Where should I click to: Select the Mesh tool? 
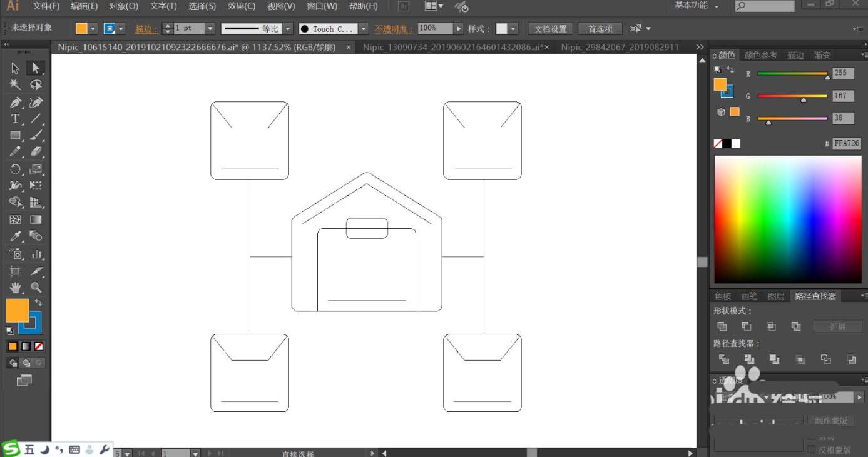pos(16,219)
